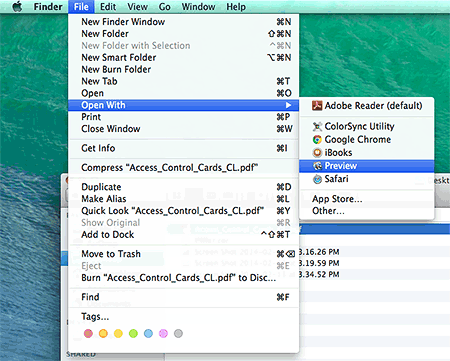Open the Help menu
The width and height of the screenshot is (450, 361).
click(236, 7)
